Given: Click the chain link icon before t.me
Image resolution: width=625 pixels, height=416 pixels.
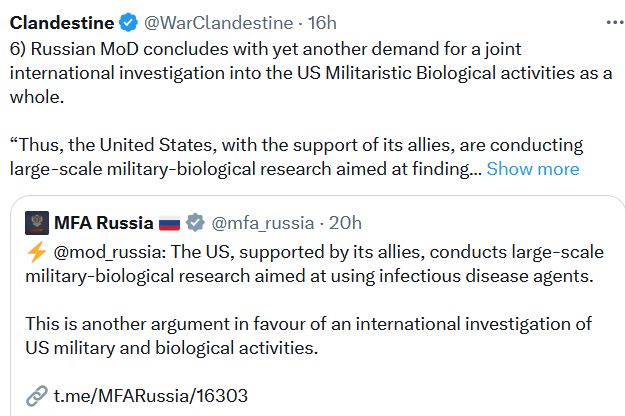Looking at the screenshot, I should click(37, 395).
